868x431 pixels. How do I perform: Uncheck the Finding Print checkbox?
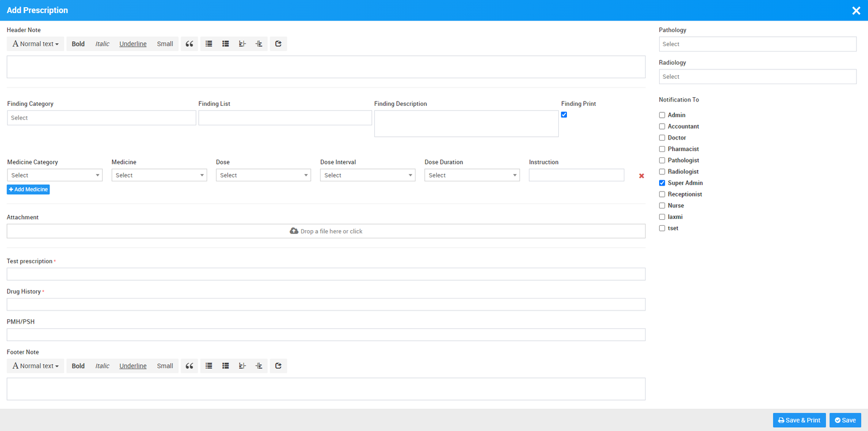564,115
